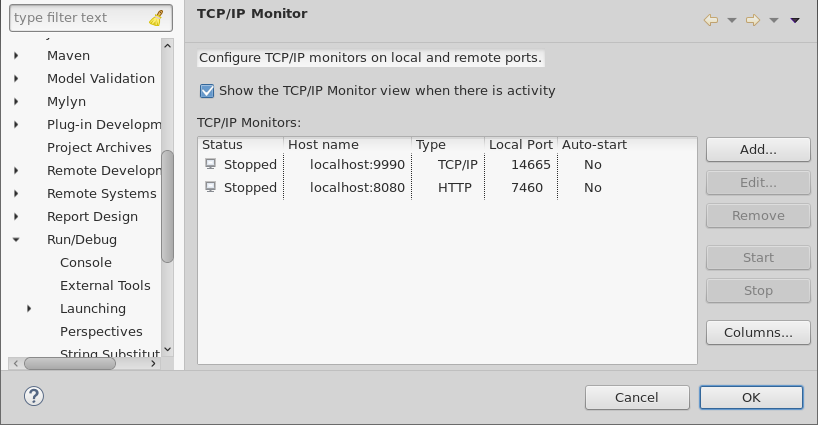818x425 pixels.
Task: Open the back history dropdown arrow
Action: click(x=731, y=19)
